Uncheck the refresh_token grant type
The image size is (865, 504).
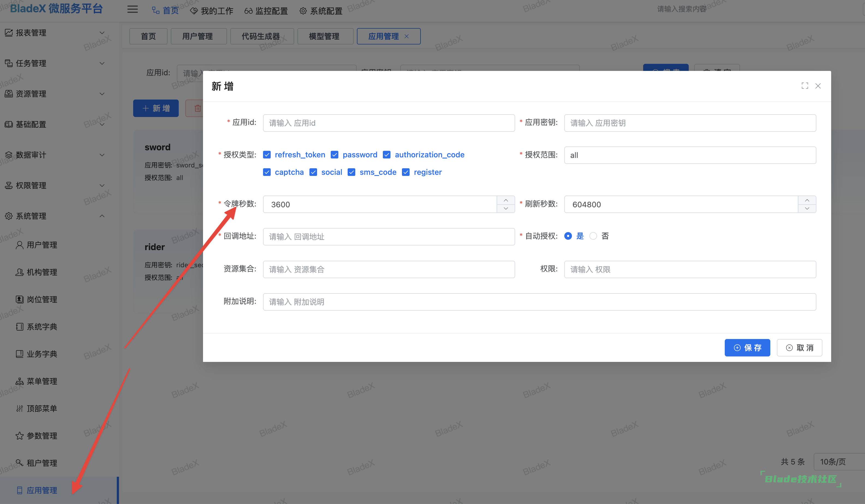pyautogui.click(x=267, y=155)
